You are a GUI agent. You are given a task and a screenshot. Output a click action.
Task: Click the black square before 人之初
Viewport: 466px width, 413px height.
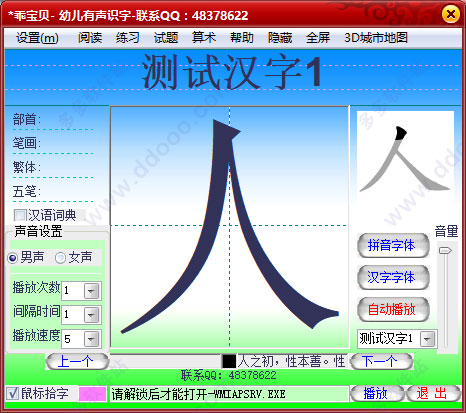coord(229,361)
